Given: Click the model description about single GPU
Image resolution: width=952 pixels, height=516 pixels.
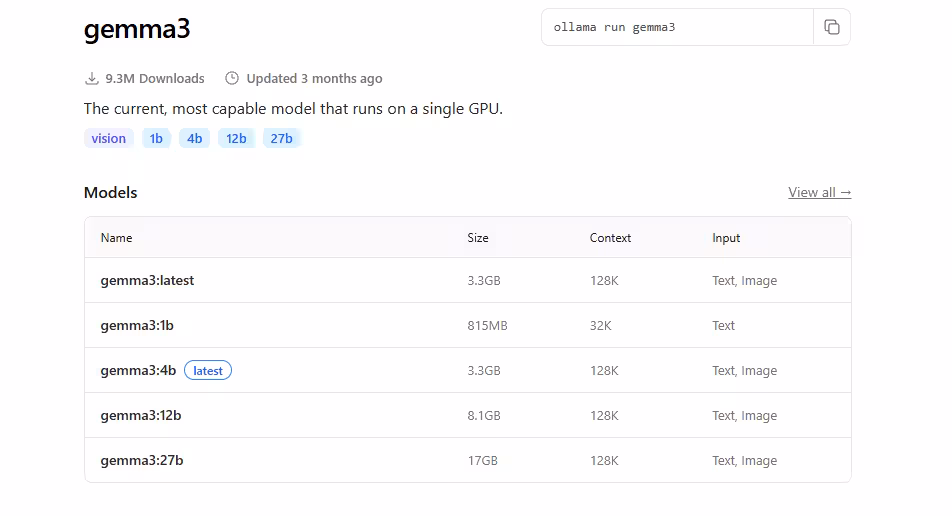Looking at the screenshot, I should pyautogui.click(x=293, y=109).
